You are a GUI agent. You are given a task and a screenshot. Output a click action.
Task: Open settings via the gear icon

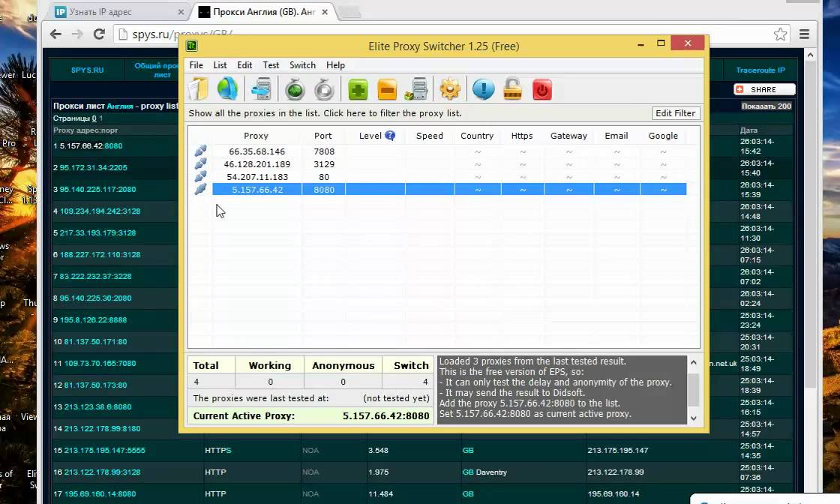coord(450,89)
